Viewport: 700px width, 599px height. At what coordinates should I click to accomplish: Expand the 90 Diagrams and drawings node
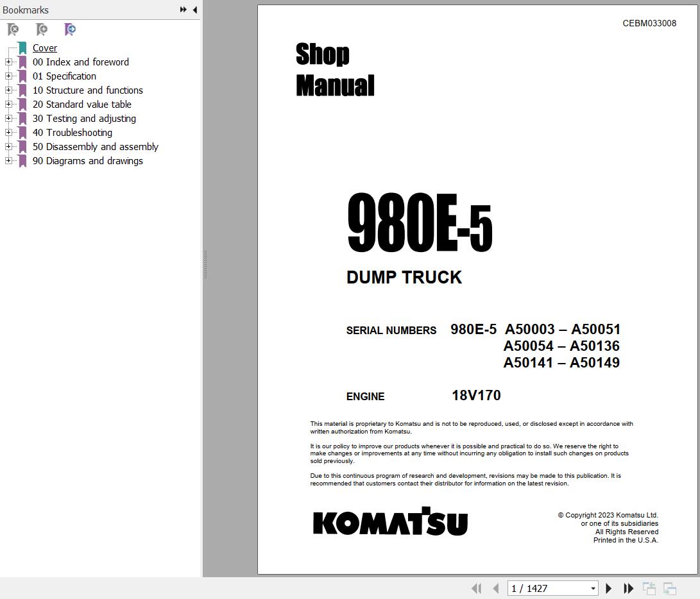pyautogui.click(x=8, y=160)
